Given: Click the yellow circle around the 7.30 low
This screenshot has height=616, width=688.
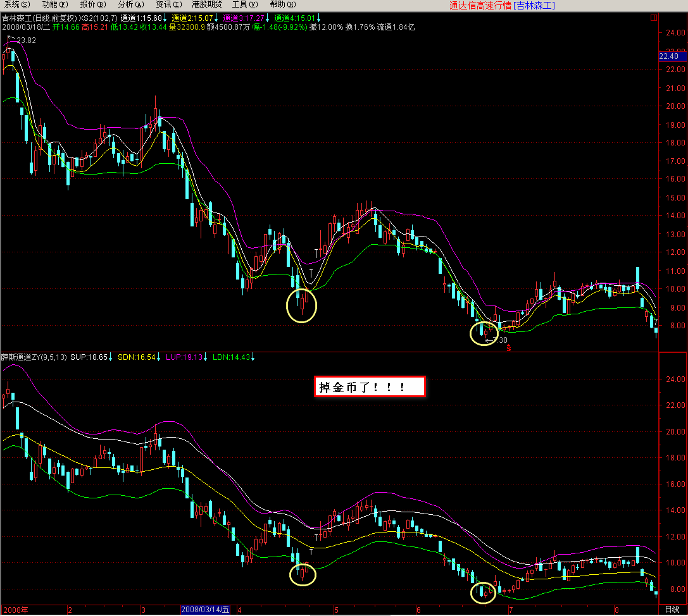Looking at the screenshot, I should 484,332.
